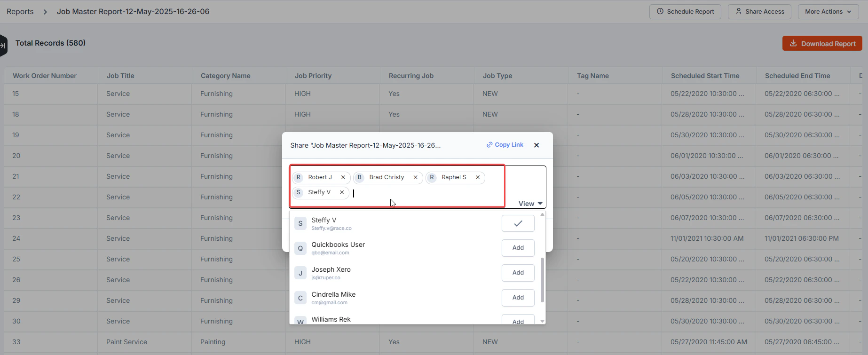Screen dimensions: 868x355
Task: Click Robert J chip name
Action: 320,177
